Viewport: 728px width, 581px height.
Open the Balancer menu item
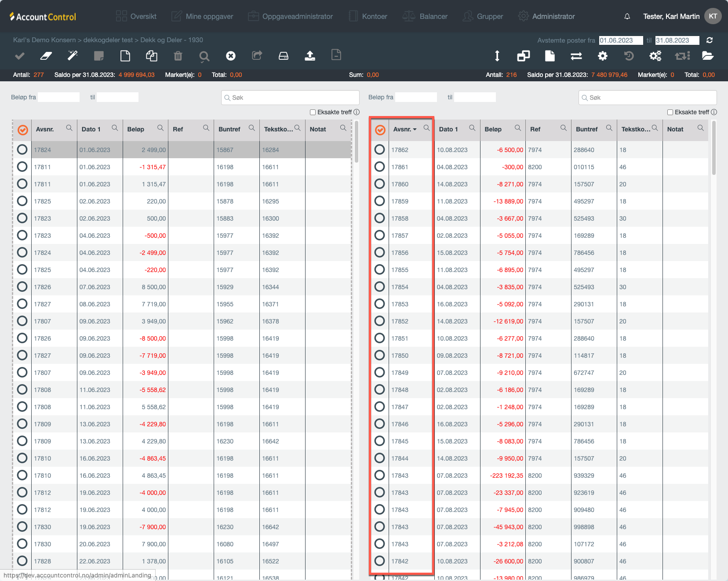pos(425,16)
